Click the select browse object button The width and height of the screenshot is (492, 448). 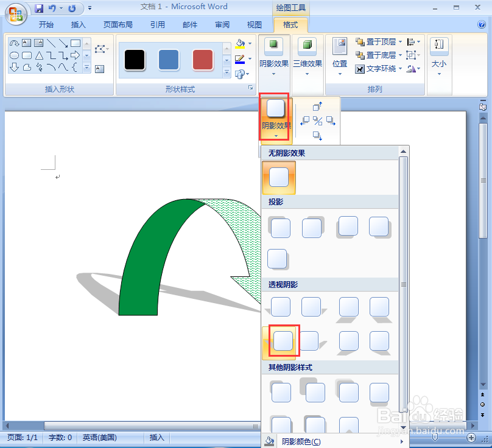coord(483,404)
